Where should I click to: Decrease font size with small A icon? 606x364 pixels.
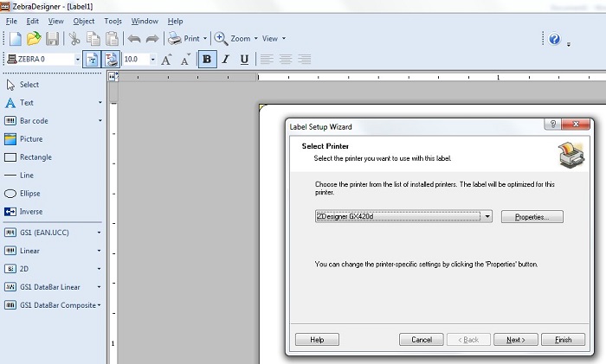click(186, 59)
